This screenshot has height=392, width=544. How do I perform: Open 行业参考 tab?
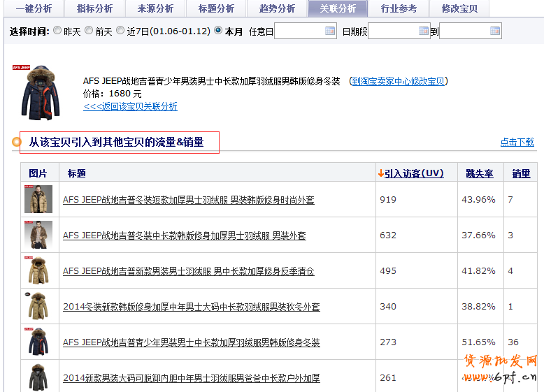(399, 8)
